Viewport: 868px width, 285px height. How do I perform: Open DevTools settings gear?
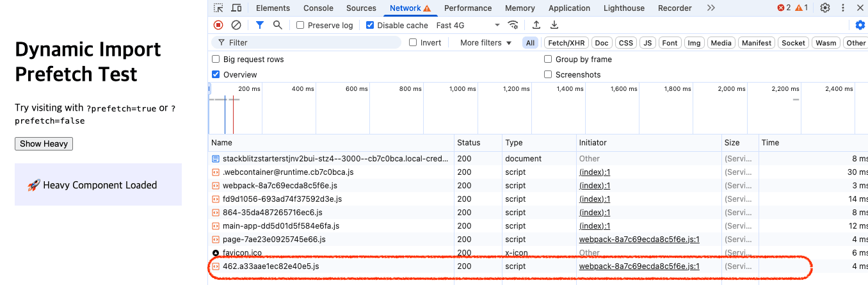coord(825,8)
